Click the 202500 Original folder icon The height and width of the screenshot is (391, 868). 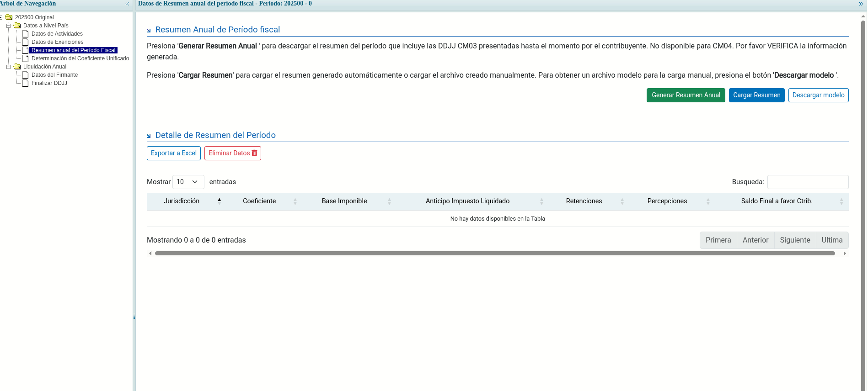(9, 17)
